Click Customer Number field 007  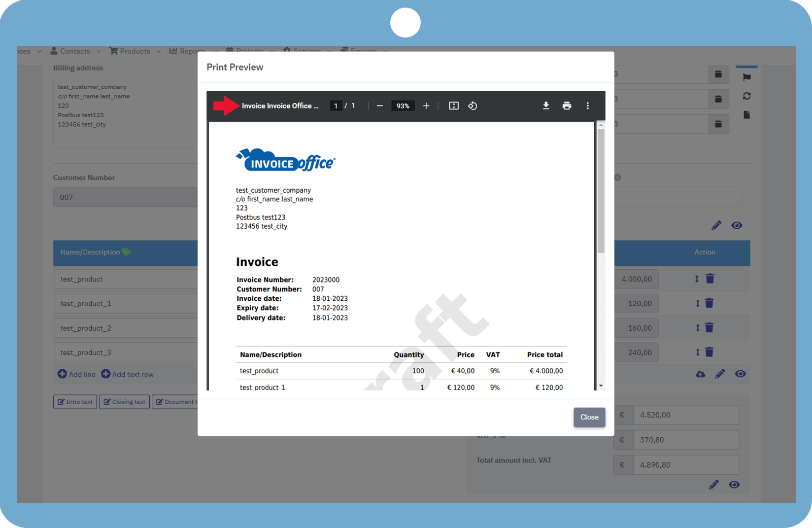125,197
